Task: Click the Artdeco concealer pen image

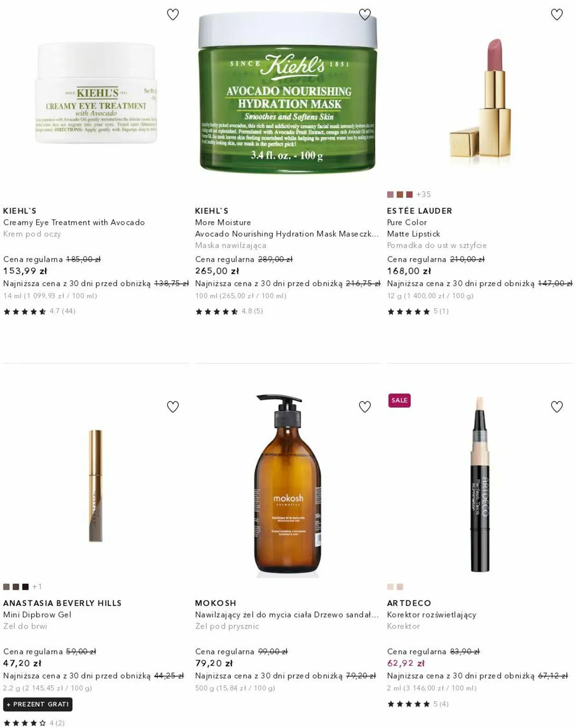Action: 479,484
